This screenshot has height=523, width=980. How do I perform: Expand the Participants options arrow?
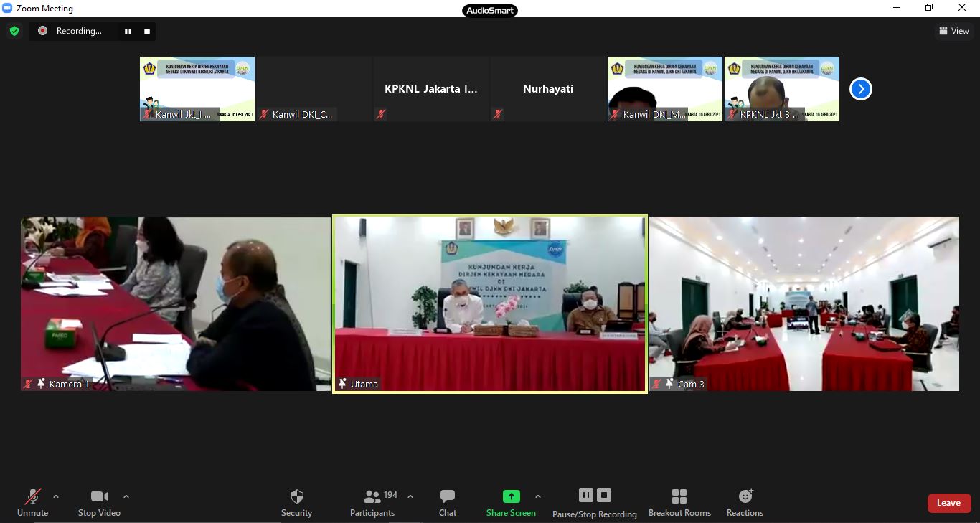click(x=410, y=496)
